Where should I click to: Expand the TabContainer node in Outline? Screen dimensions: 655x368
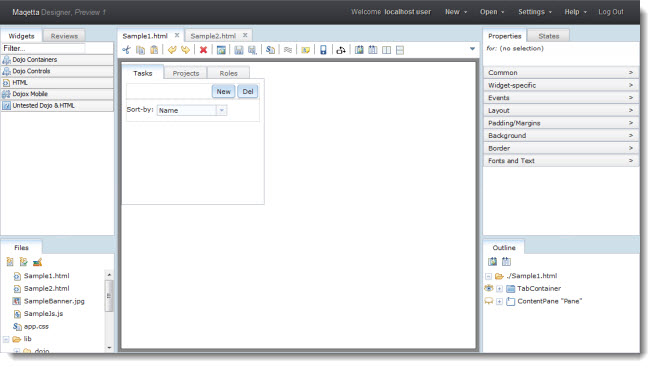499,289
